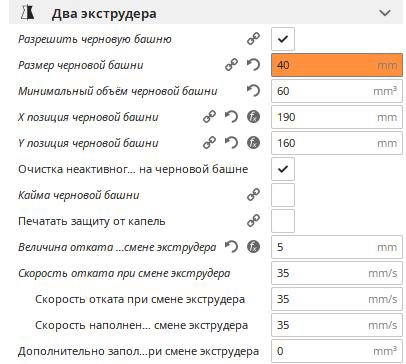The height and width of the screenshot is (364, 406).
Task: Click the X позиция field showing 190
Action: (337, 117)
